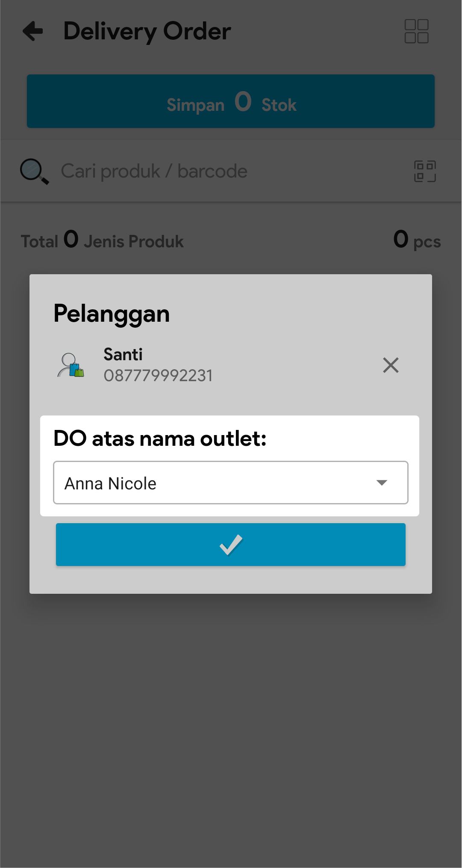Tap the pcs quantity counter

pos(417,241)
